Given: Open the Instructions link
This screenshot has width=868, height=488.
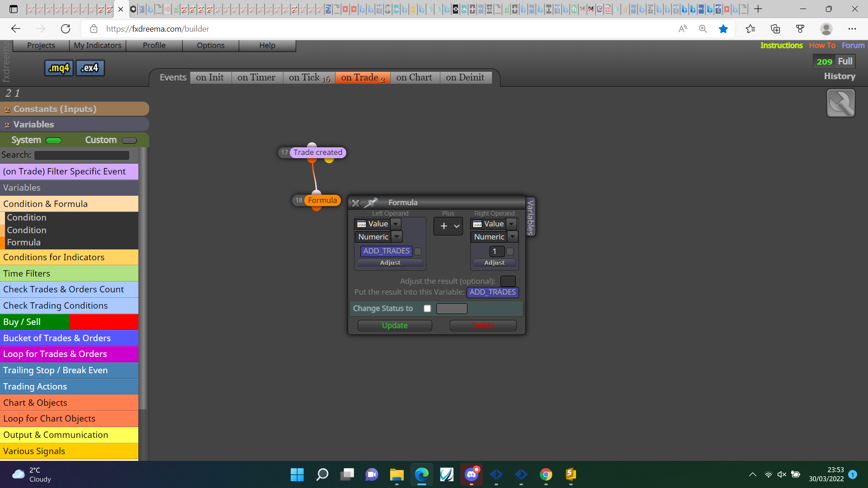Looking at the screenshot, I should click(781, 45).
